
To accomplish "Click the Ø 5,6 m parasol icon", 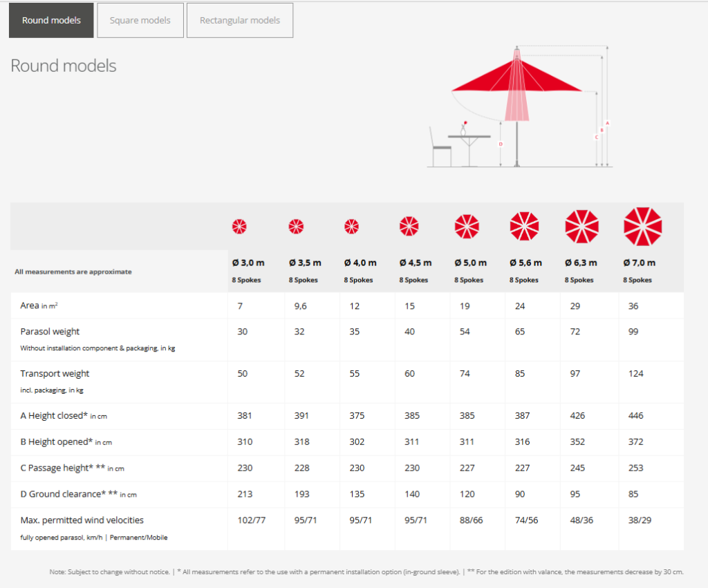I will 524,226.
